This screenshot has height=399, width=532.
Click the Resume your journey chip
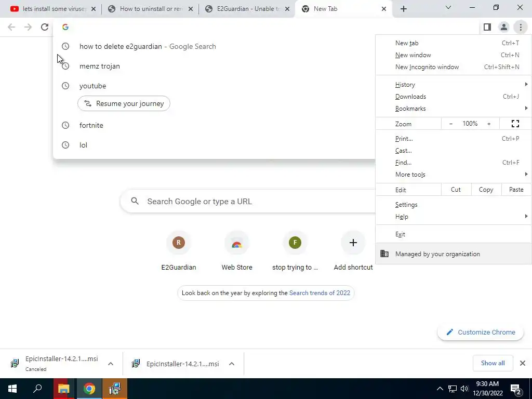tap(124, 103)
